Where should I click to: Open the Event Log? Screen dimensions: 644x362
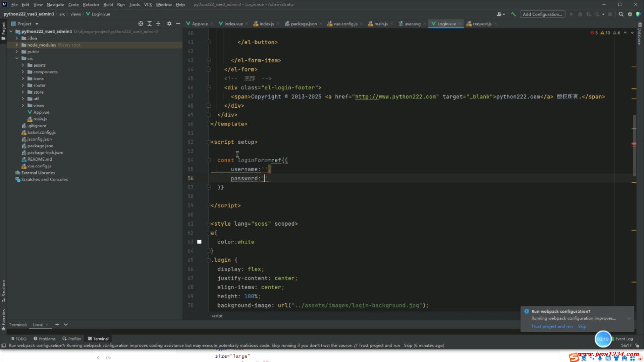tap(624, 339)
